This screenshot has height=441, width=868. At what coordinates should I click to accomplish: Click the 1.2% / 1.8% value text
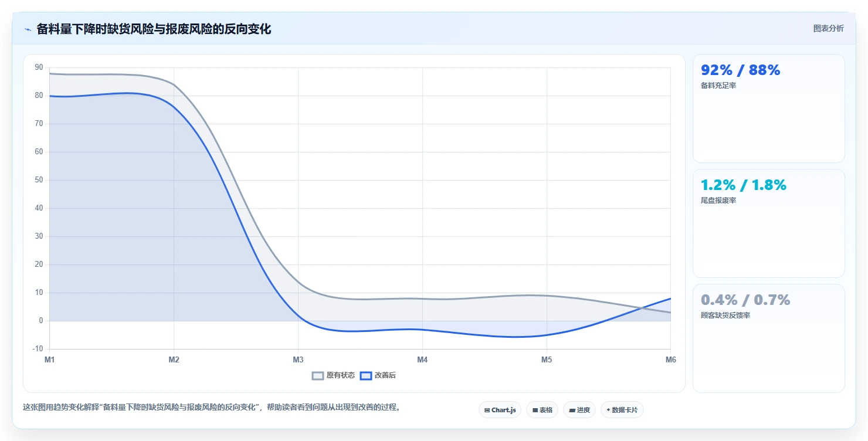coord(744,185)
